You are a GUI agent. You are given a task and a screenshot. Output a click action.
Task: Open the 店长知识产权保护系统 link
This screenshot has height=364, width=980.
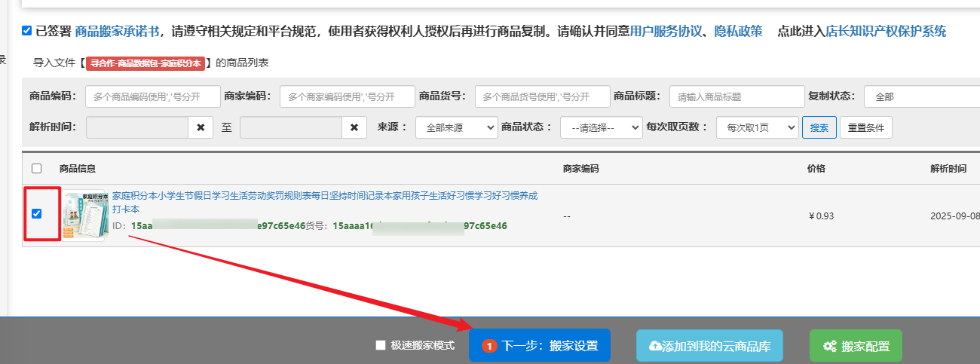(x=885, y=31)
